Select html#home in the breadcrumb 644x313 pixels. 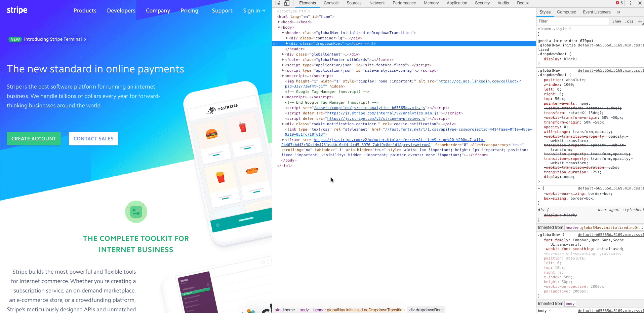pyautogui.click(x=284, y=310)
